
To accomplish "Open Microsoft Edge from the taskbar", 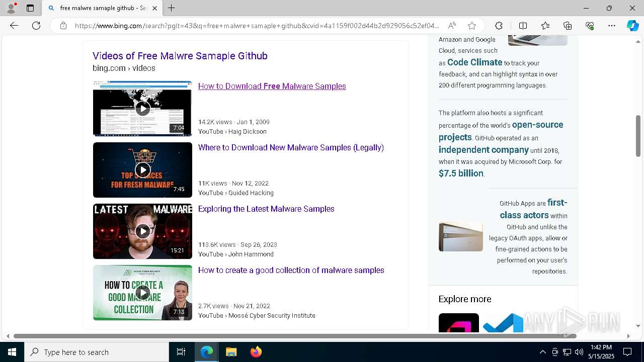I will pos(207,352).
